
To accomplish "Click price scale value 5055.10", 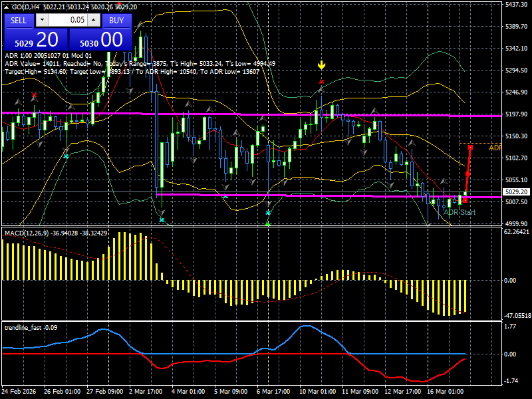I will pyautogui.click(x=516, y=180).
